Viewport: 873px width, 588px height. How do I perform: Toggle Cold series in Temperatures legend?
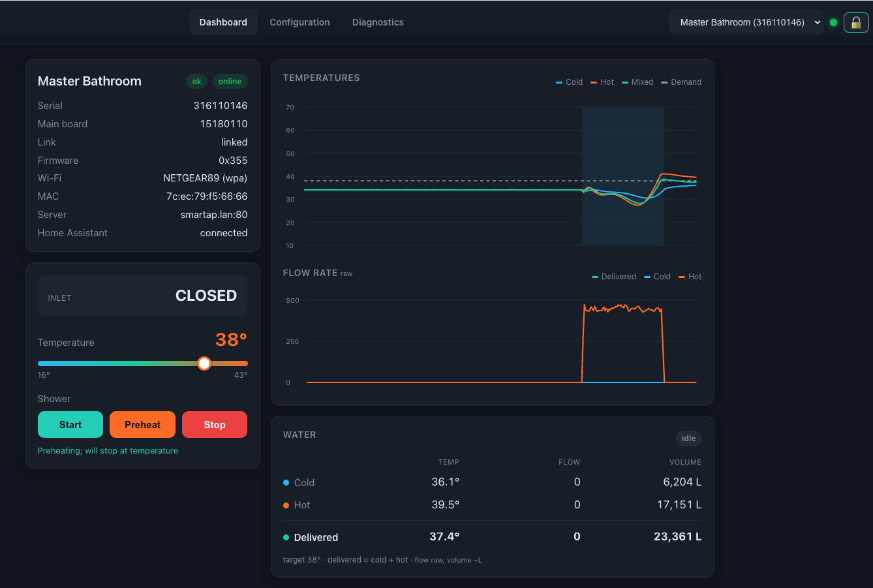click(x=569, y=82)
